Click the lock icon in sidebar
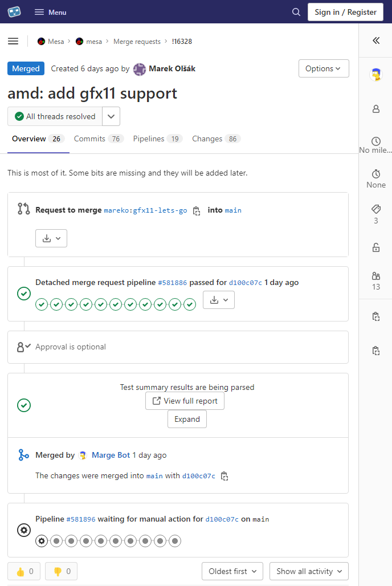392x586 pixels. pos(375,247)
